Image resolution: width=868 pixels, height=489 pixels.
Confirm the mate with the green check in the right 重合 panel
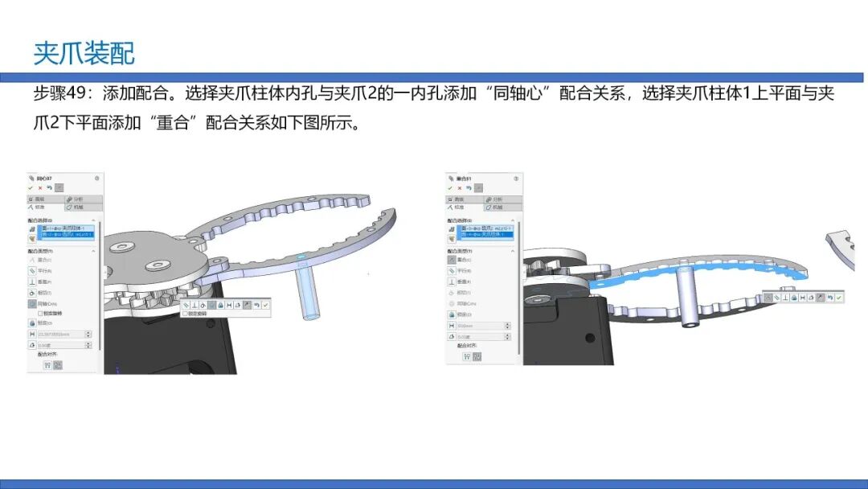click(450, 188)
